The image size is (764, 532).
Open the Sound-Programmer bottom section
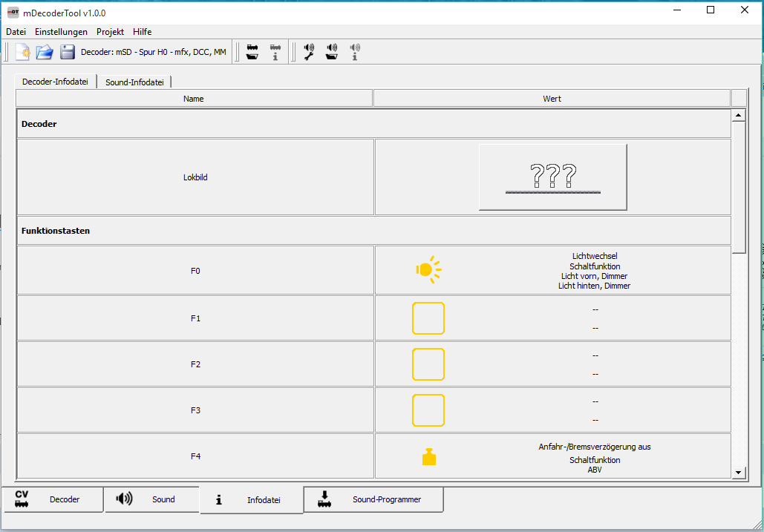(x=373, y=499)
